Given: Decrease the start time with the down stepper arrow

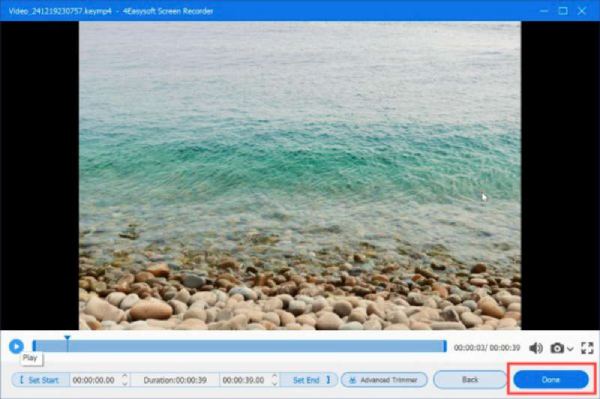Looking at the screenshot, I should [x=125, y=383].
